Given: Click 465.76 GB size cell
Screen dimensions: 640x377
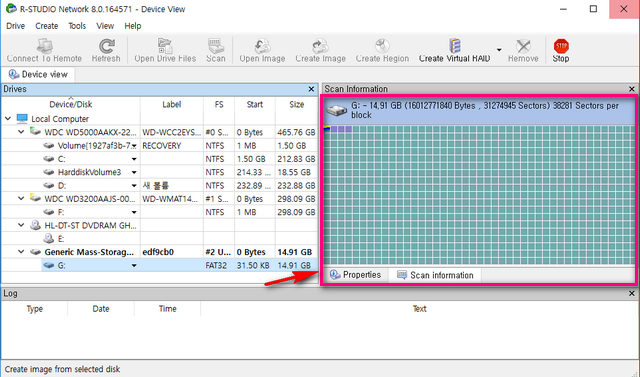Looking at the screenshot, I should 297,132.
